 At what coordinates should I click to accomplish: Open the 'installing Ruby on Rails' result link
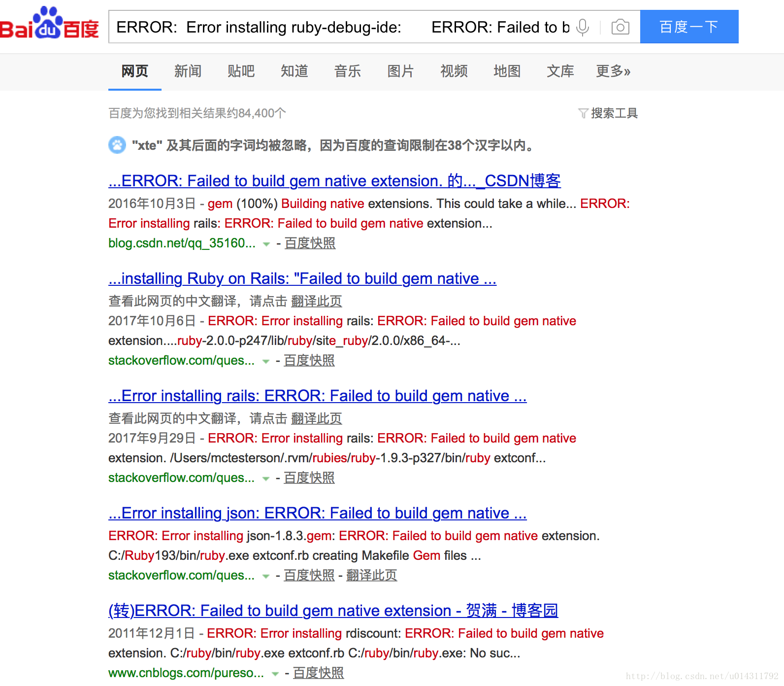302,278
